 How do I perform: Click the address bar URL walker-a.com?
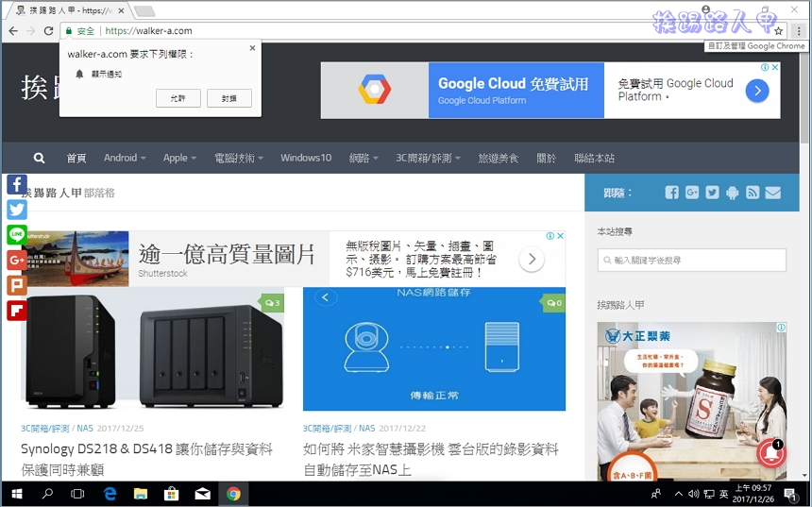[148, 31]
